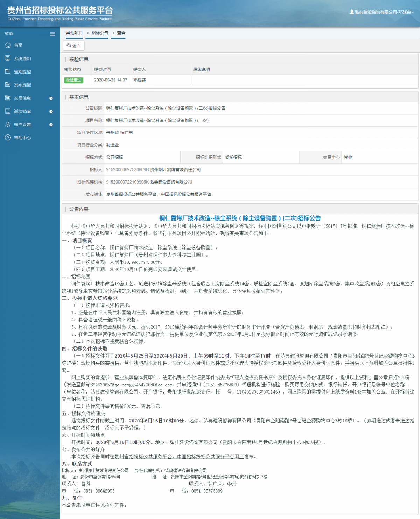
Task: Go to 招标公告 breadcrumb
Action: point(100,33)
